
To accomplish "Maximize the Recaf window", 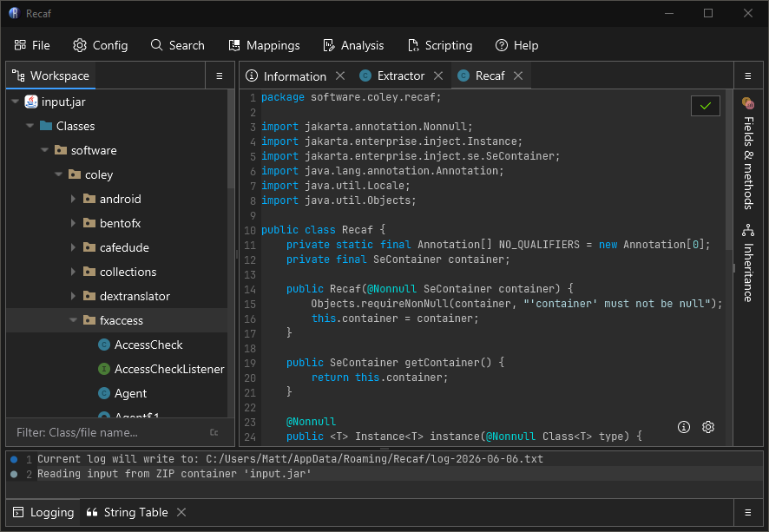I will click(x=708, y=13).
